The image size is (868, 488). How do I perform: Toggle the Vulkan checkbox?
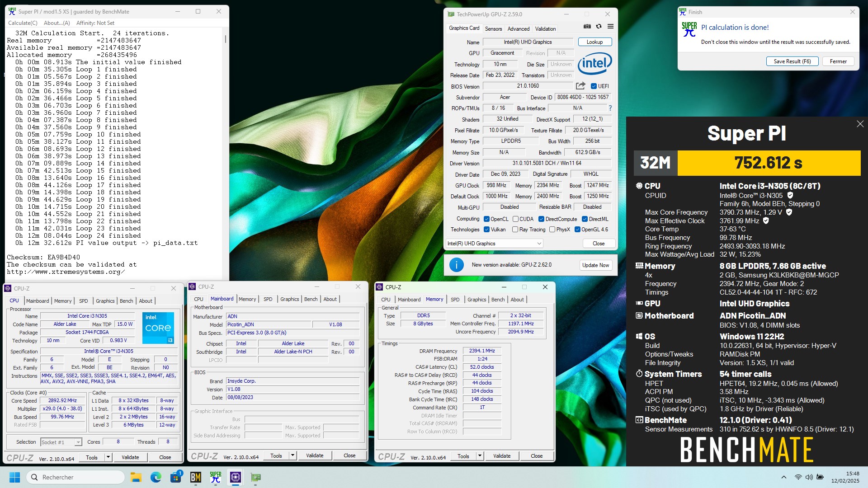coord(487,230)
